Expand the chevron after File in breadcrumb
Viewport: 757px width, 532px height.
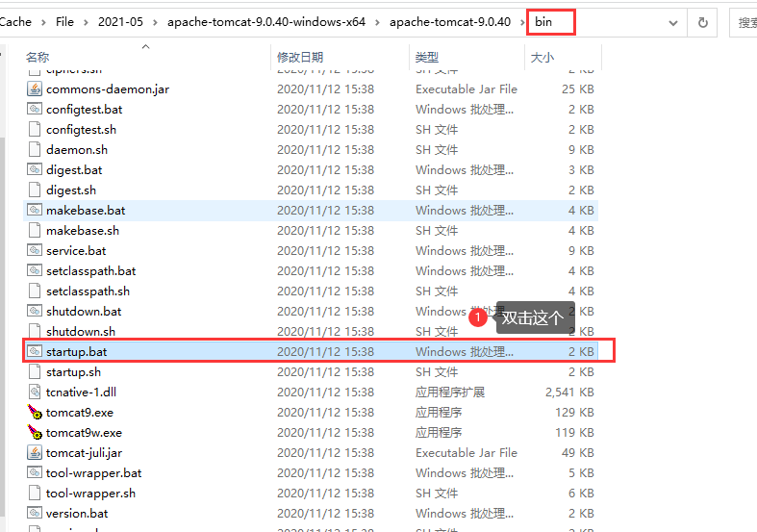coord(86,22)
